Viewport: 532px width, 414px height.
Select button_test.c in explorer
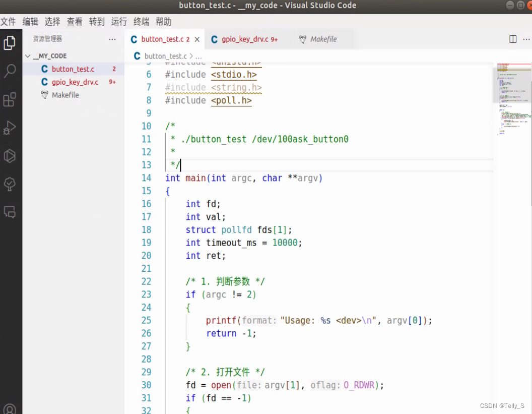pyautogui.click(x=73, y=69)
